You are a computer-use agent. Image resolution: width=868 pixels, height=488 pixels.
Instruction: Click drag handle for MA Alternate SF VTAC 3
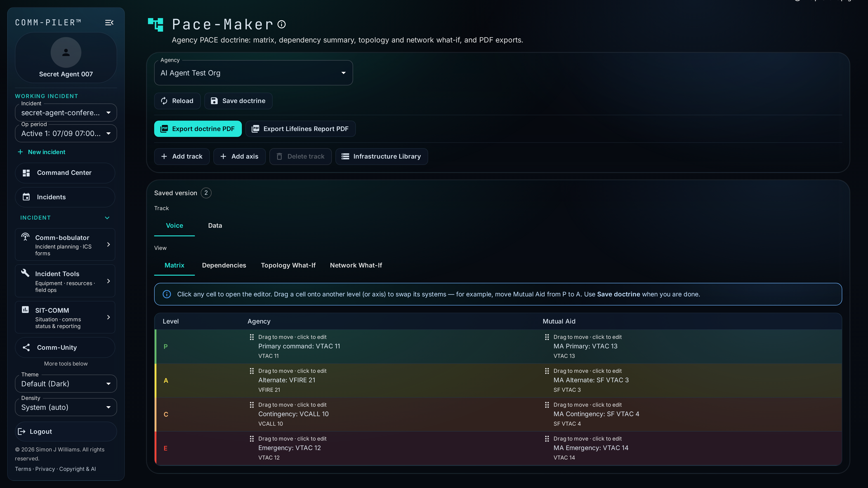coord(547,371)
